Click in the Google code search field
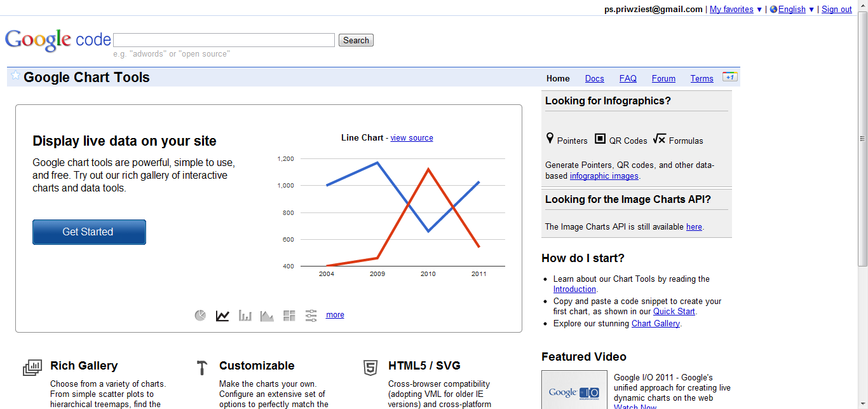Viewport: 868px width, 409px height. [x=224, y=40]
